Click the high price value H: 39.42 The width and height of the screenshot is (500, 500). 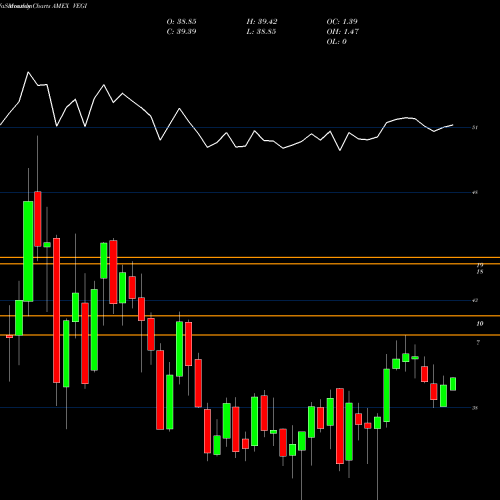click(262, 22)
